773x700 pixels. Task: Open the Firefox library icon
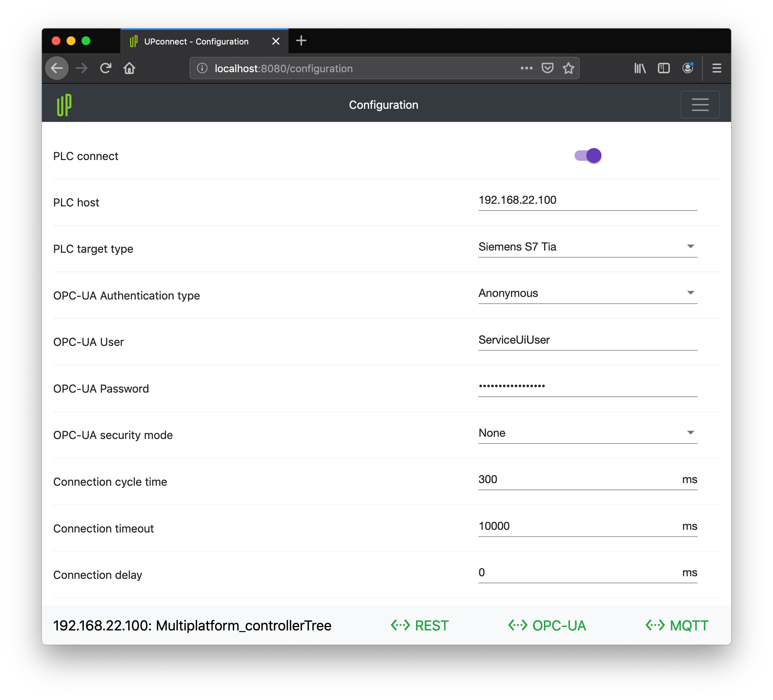[640, 68]
